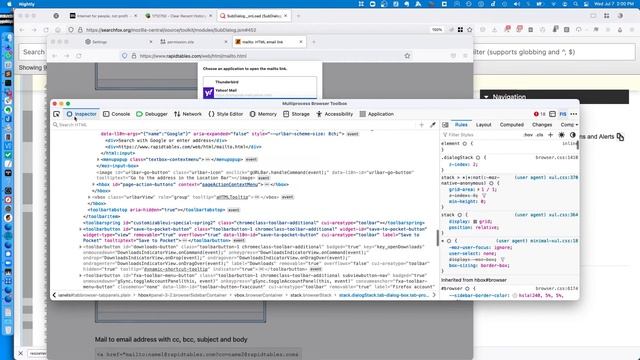The width and height of the screenshot is (640, 360).
Task: Click selector highlighter beside element rule
Action: tap(464, 144)
